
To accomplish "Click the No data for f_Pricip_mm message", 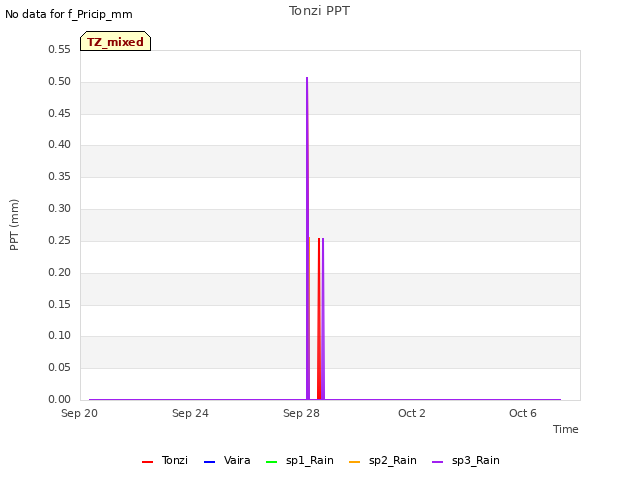I will click(x=69, y=14).
